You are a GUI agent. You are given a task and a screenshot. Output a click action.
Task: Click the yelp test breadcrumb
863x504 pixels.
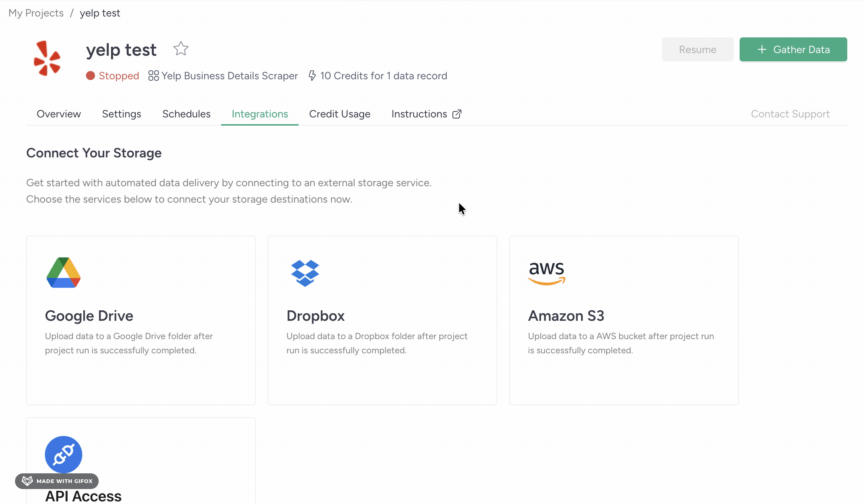click(x=100, y=13)
